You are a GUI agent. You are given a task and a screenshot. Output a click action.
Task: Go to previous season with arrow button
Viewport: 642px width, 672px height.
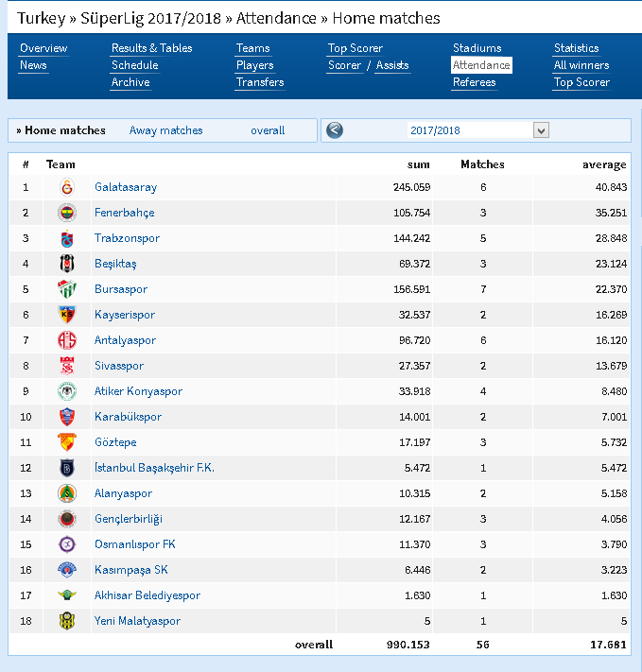tap(335, 130)
